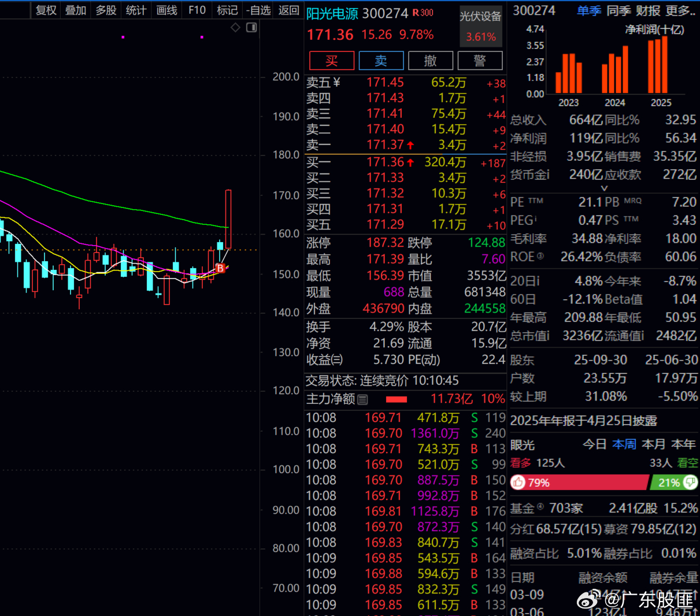Screen dimensions: 700x616
Task: Click the 2025 net profit bars
Action: click(658, 65)
